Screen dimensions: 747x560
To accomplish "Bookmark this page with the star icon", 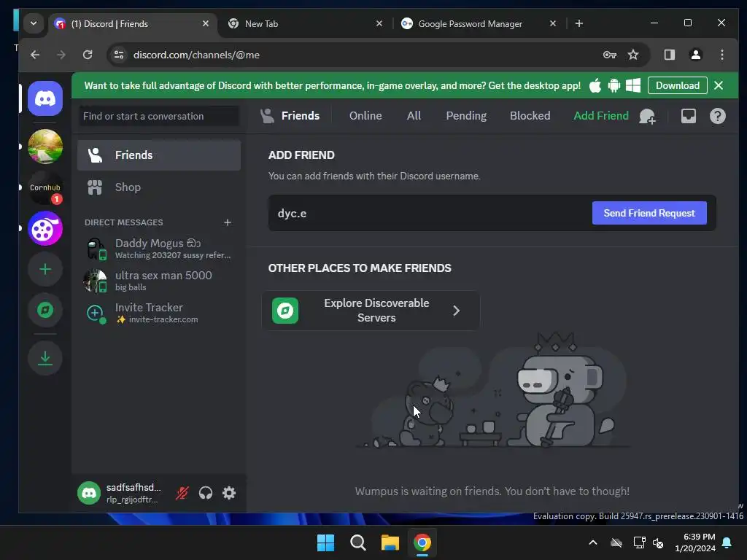I will [633, 55].
